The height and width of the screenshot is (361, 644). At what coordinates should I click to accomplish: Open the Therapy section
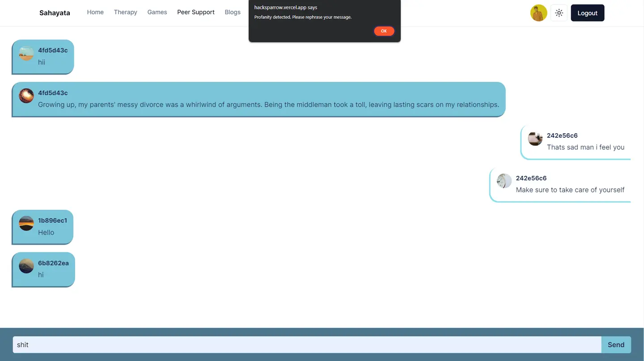point(125,12)
